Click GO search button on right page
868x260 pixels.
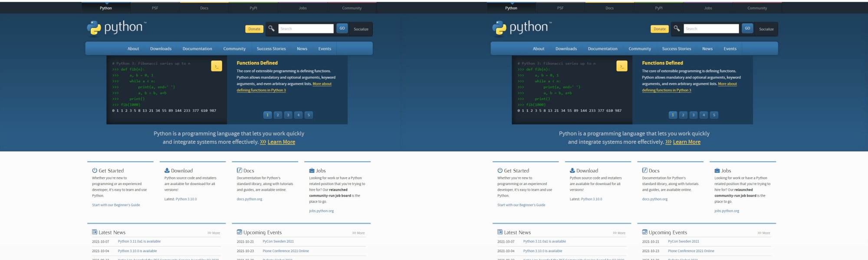(x=747, y=29)
